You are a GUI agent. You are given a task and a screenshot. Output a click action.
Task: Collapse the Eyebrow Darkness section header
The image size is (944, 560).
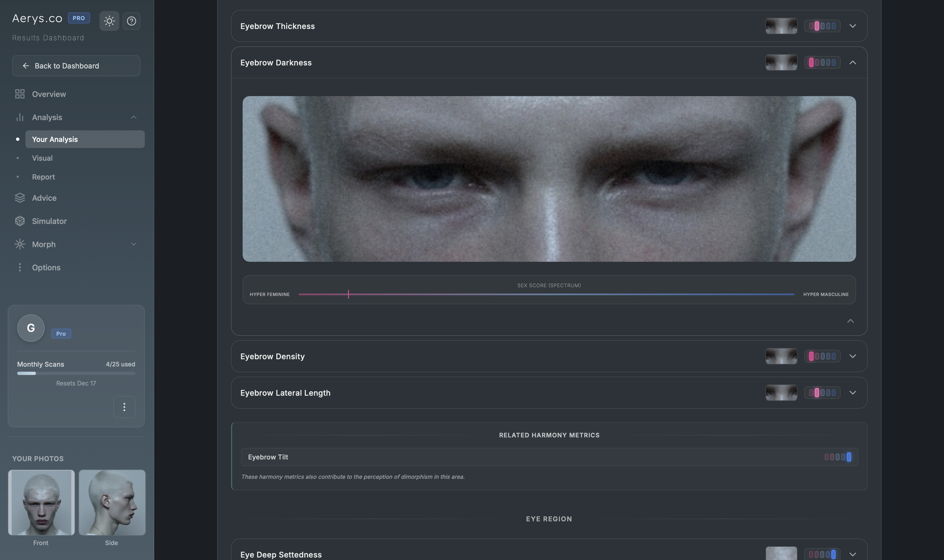point(852,63)
